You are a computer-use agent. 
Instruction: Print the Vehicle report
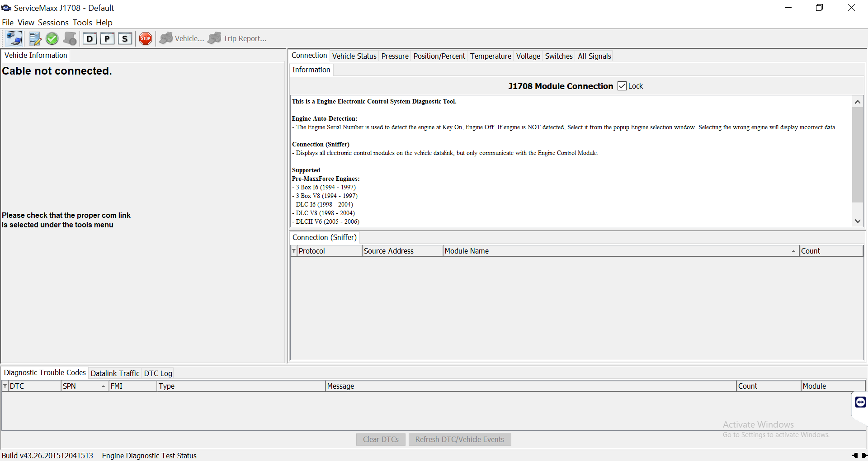coord(182,39)
